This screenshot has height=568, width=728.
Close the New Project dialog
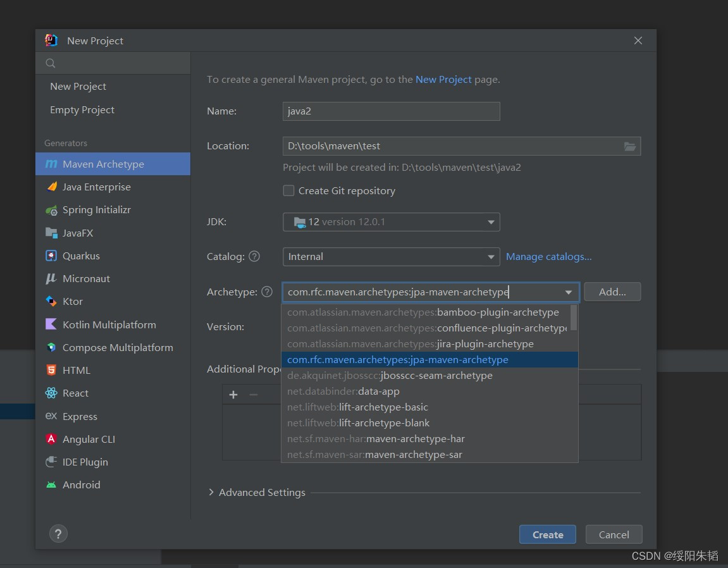click(638, 40)
